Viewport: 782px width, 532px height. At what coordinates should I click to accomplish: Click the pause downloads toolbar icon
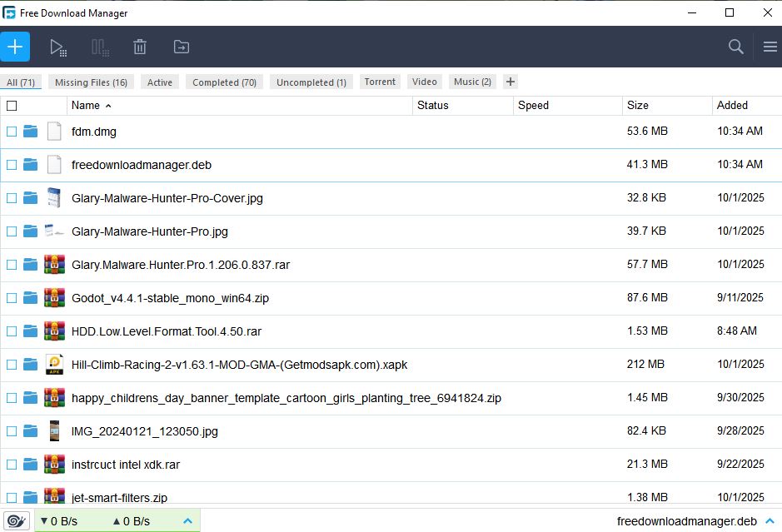(100, 47)
